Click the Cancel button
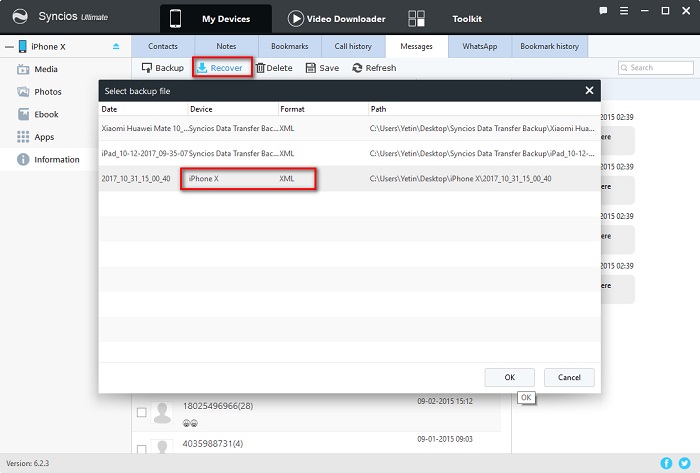Viewport: 700px width, 473px height. [569, 377]
